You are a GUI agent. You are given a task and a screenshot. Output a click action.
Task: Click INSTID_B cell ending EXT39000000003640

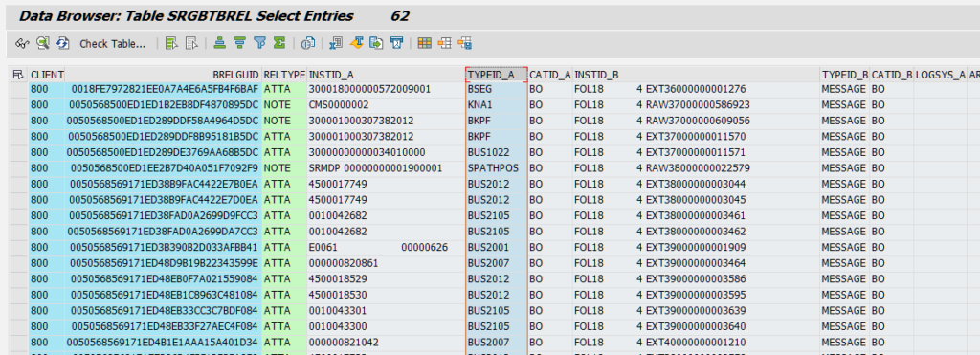tap(696, 326)
